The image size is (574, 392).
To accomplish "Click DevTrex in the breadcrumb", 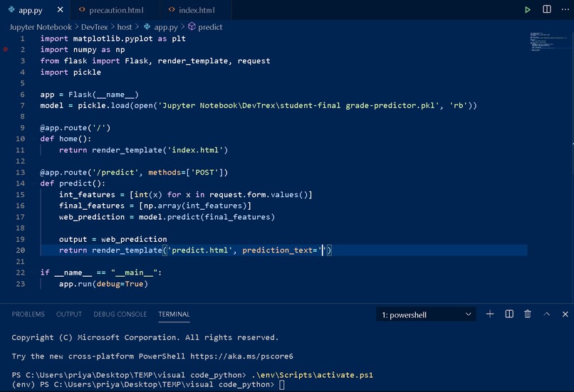I will 95,27.
